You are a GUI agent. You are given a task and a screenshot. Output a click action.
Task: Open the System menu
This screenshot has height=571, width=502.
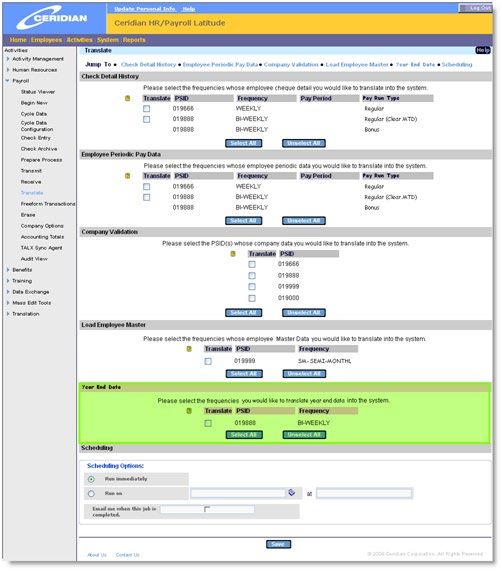108,40
